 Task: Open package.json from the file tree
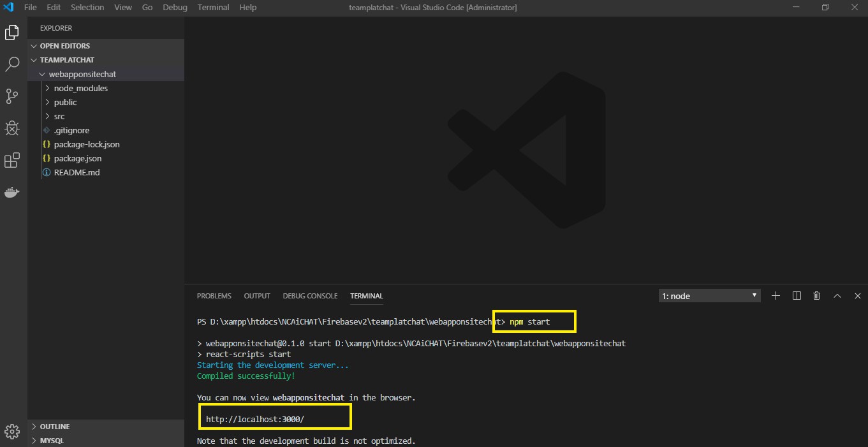pos(106,158)
